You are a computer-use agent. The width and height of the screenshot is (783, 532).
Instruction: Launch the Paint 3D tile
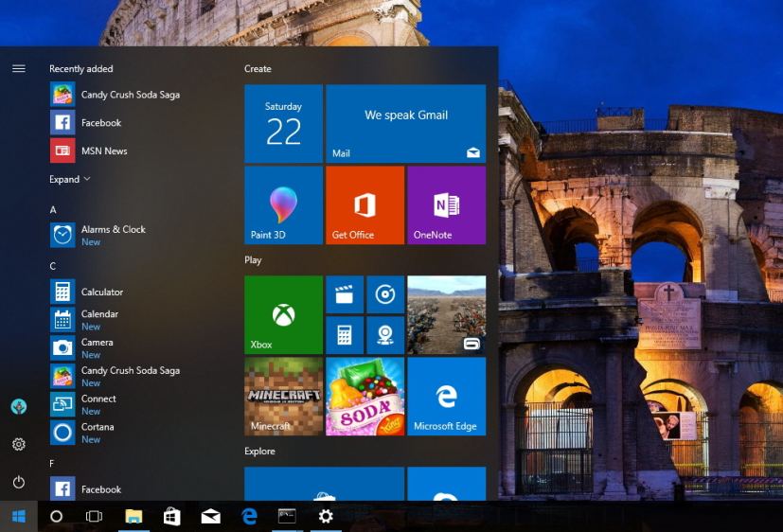(283, 205)
